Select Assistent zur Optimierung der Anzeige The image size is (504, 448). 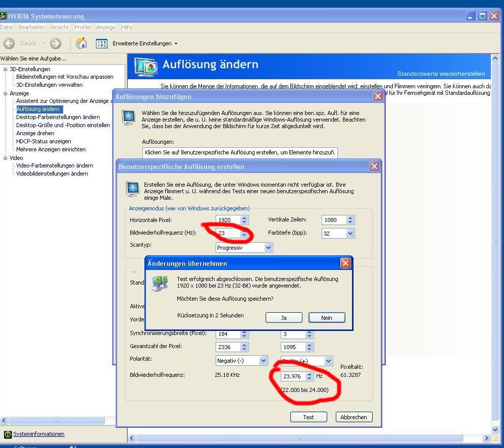pyautogui.click(x=64, y=101)
